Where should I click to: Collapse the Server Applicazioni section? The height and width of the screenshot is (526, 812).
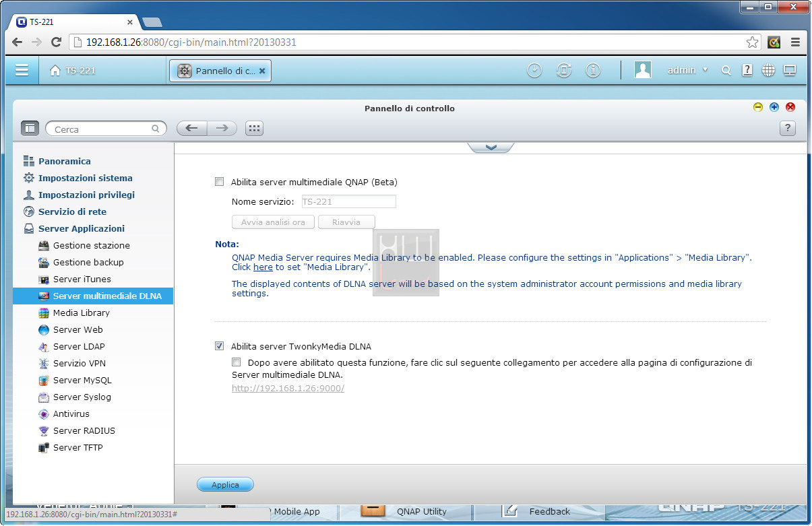click(82, 228)
